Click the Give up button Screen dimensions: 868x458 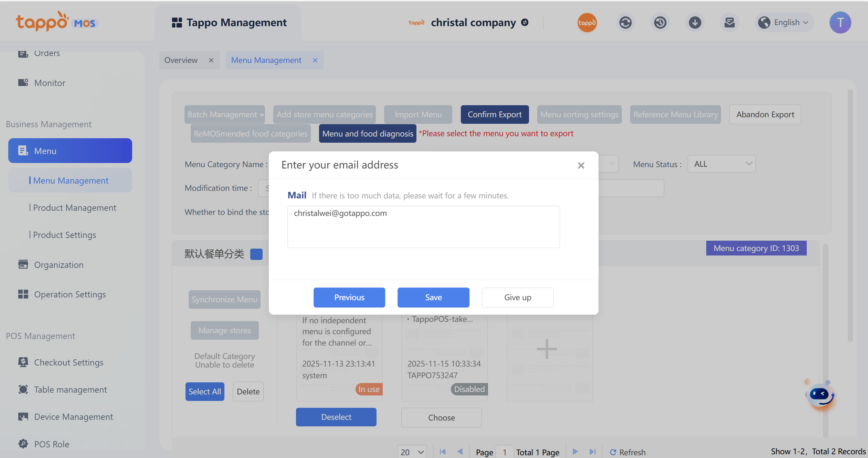pyautogui.click(x=517, y=297)
